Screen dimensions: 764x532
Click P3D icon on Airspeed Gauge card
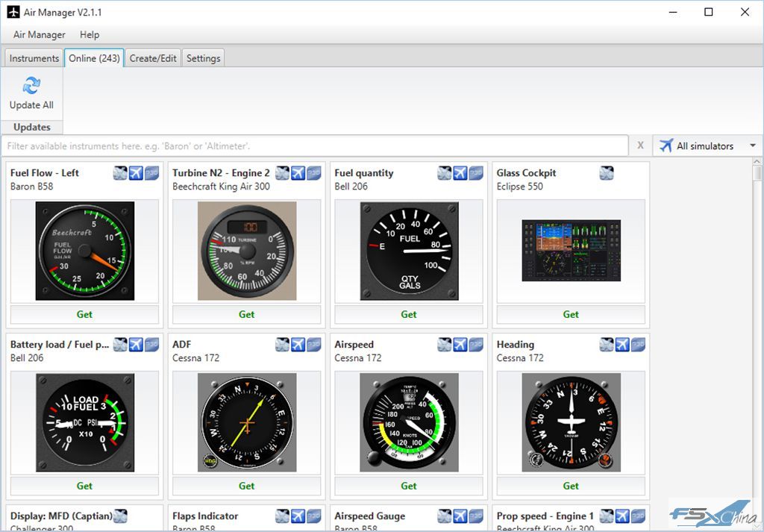coord(476,516)
